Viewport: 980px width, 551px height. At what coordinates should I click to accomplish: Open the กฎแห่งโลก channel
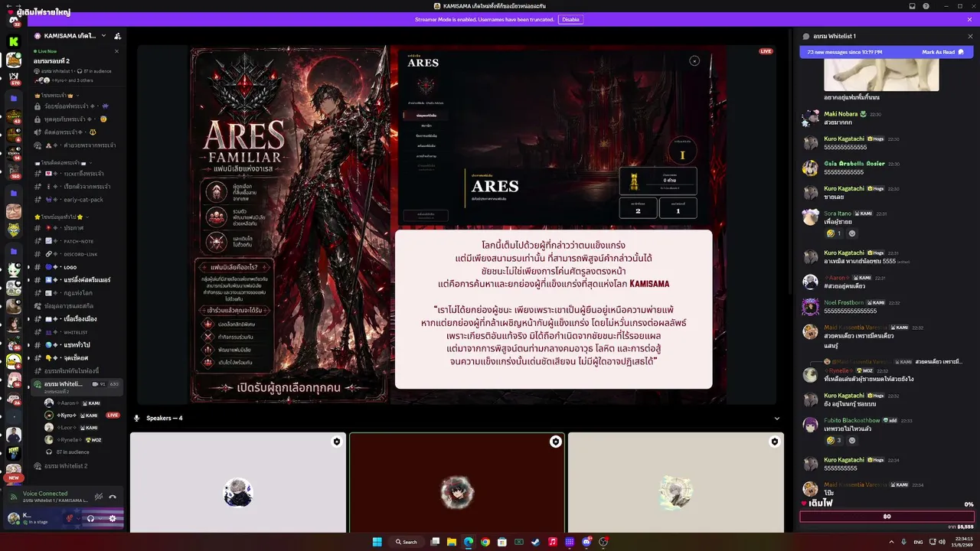(x=75, y=293)
